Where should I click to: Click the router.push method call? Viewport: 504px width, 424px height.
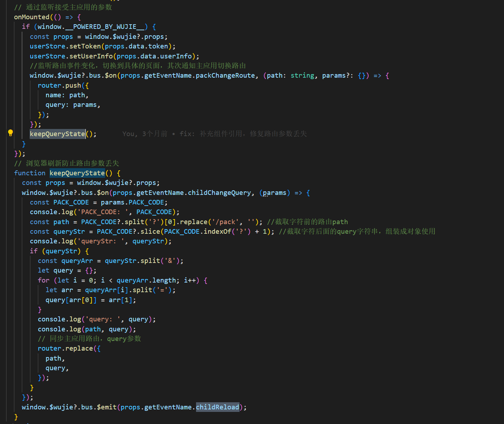point(61,85)
